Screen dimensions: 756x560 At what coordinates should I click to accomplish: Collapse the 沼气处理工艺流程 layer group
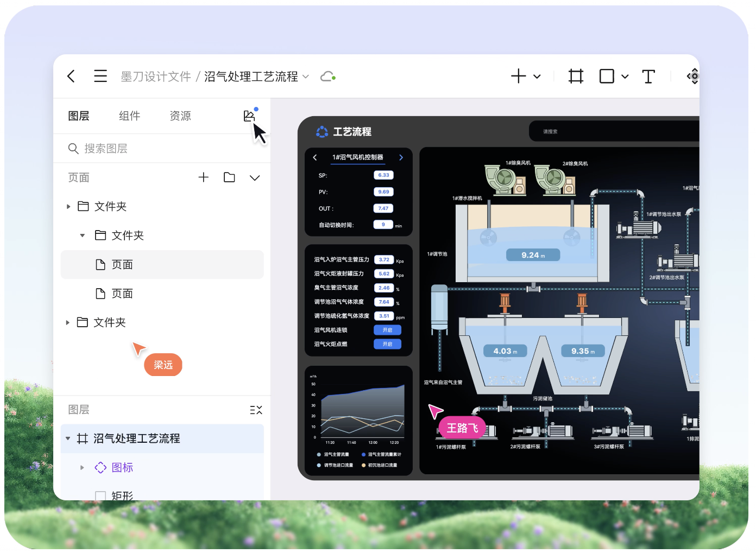point(68,438)
